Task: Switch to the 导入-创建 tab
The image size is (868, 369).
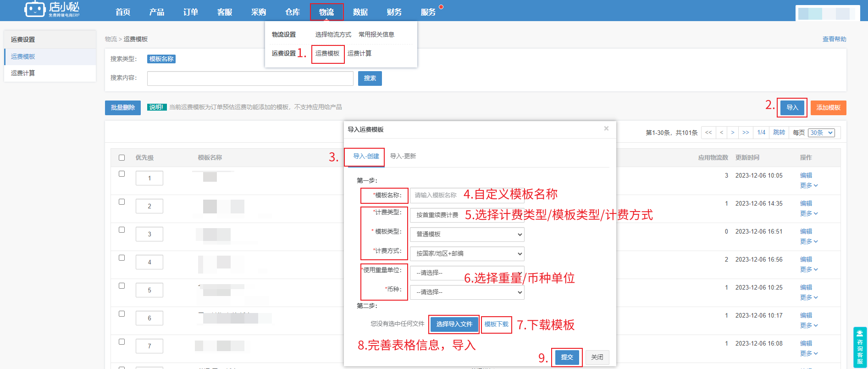Action: [x=366, y=157]
